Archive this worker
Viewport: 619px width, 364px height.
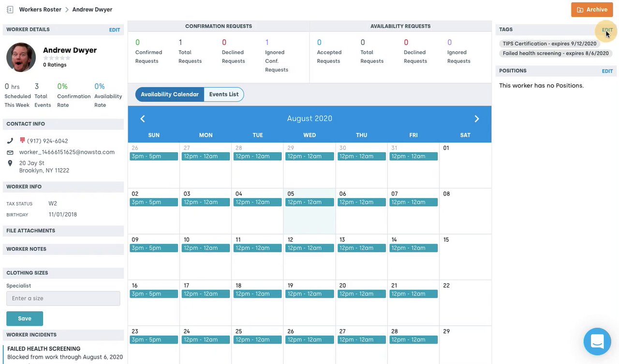592,10
